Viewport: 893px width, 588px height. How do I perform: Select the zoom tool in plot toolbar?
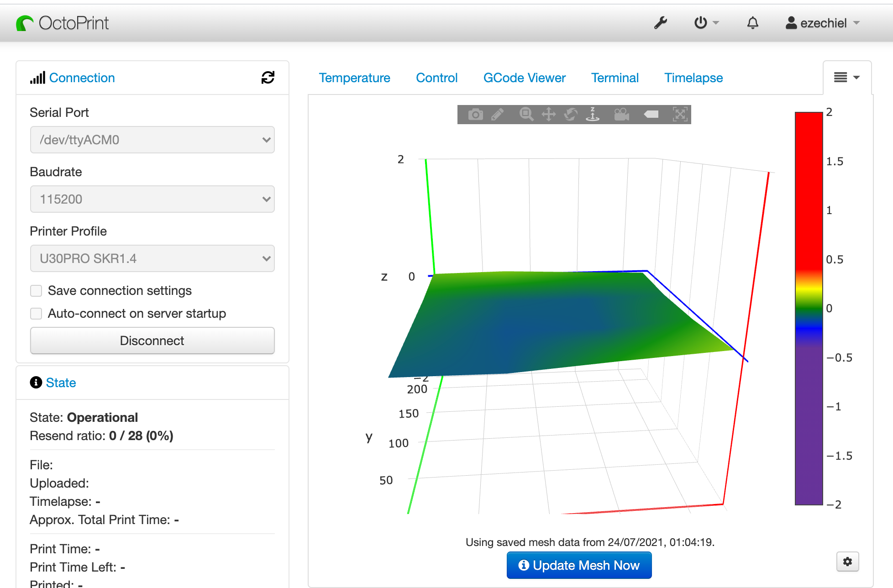[x=526, y=115]
